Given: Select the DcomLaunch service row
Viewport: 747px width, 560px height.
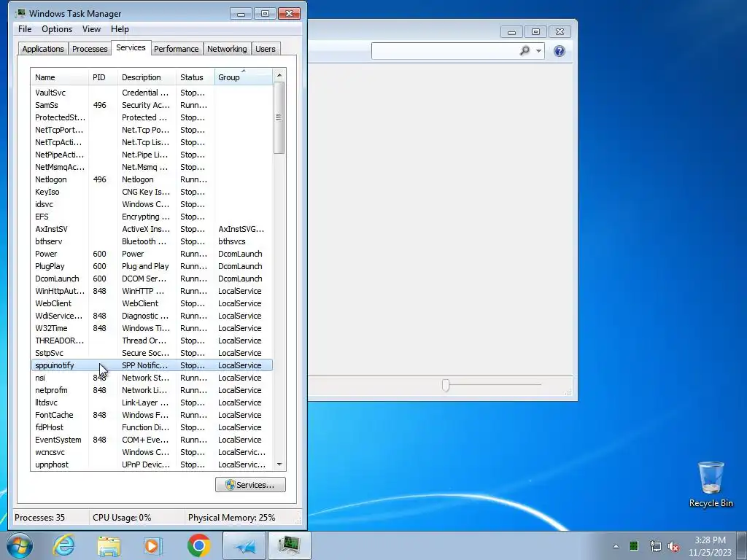Looking at the screenshot, I should pos(152,278).
